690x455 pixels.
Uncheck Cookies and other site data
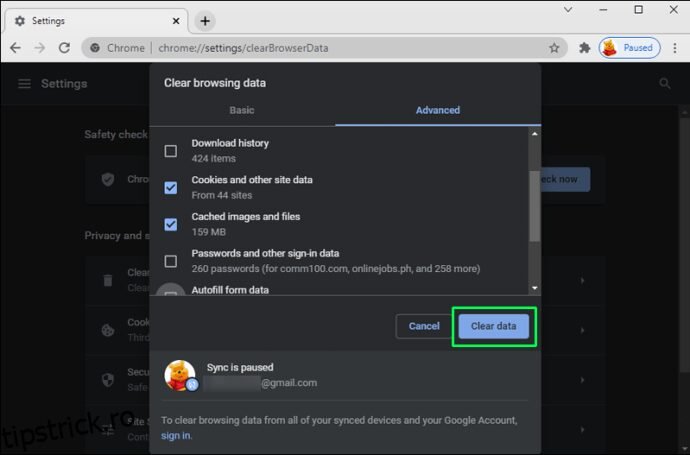(171, 187)
